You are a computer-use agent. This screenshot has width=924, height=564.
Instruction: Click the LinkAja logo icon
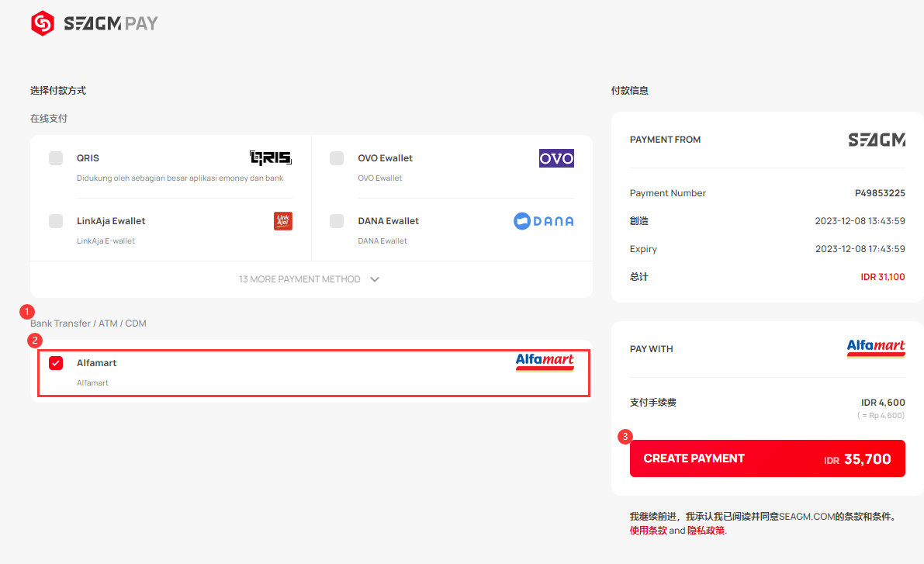point(283,221)
